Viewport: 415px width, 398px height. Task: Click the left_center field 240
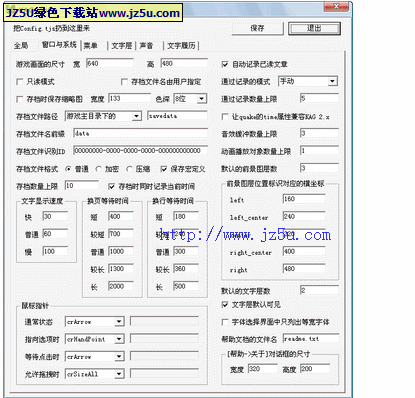click(304, 216)
